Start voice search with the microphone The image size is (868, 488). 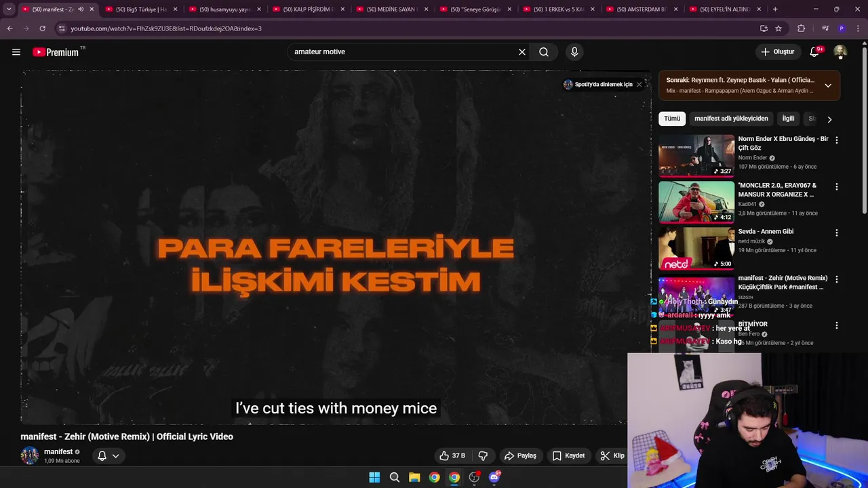[574, 52]
